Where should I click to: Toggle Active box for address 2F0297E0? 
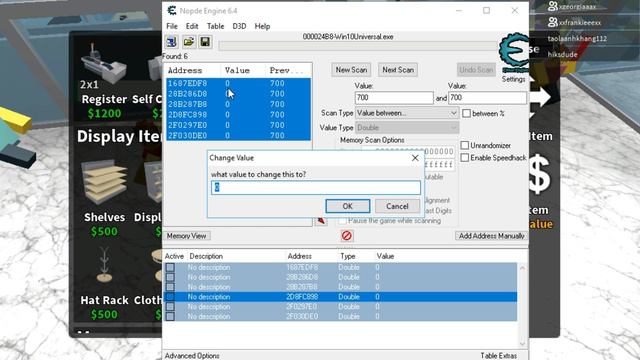[170, 307]
